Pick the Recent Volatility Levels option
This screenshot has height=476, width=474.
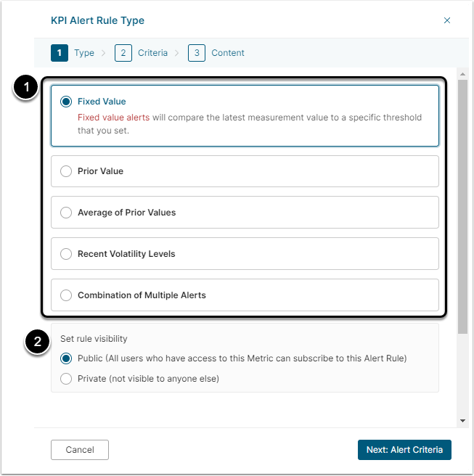(x=66, y=254)
